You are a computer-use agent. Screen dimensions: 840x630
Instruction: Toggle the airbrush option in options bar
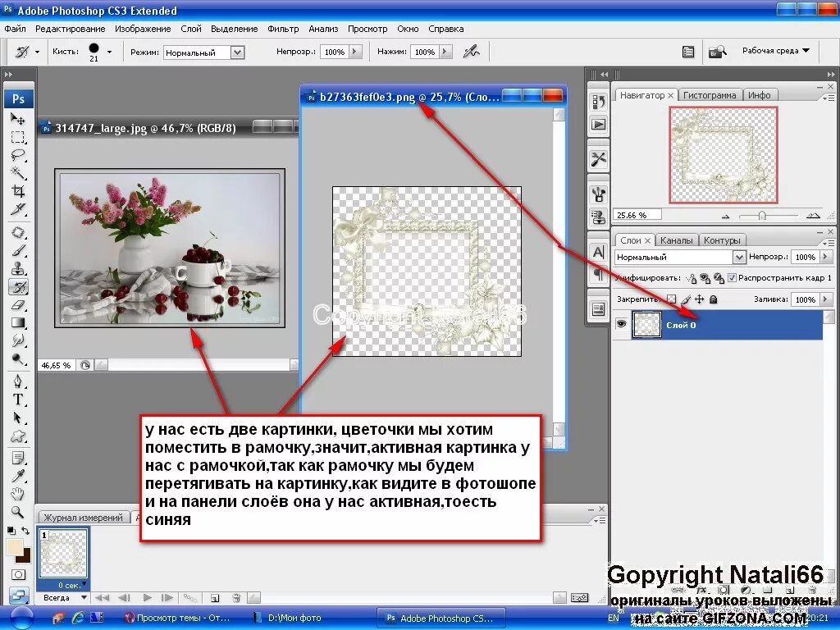pos(471,52)
